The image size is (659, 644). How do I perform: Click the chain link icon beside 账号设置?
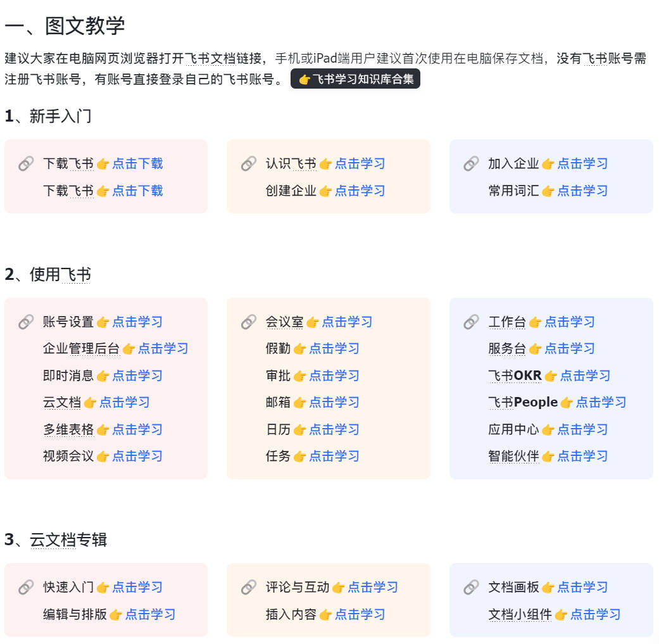pos(26,322)
